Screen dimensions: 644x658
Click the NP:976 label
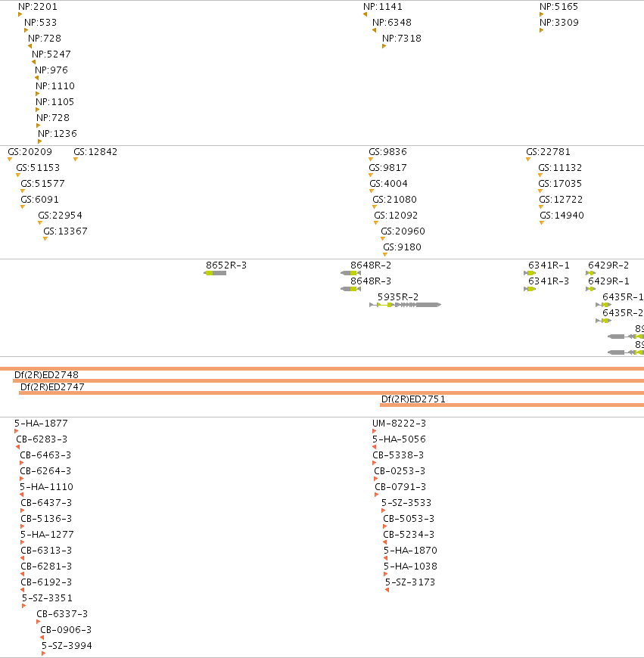coord(51,70)
